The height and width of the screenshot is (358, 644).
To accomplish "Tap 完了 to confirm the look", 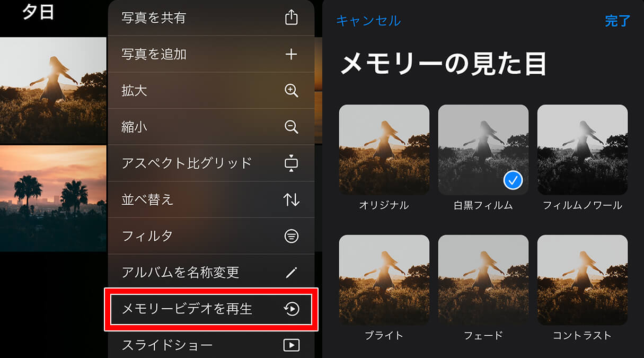I will pyautogui.click(x=617, y=21).
